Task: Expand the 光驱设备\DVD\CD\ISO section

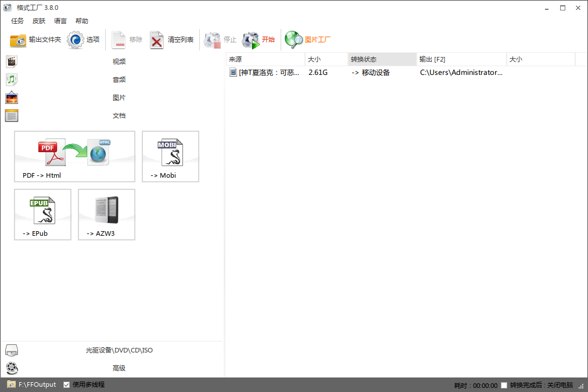Action: click(x=119, y=350)
